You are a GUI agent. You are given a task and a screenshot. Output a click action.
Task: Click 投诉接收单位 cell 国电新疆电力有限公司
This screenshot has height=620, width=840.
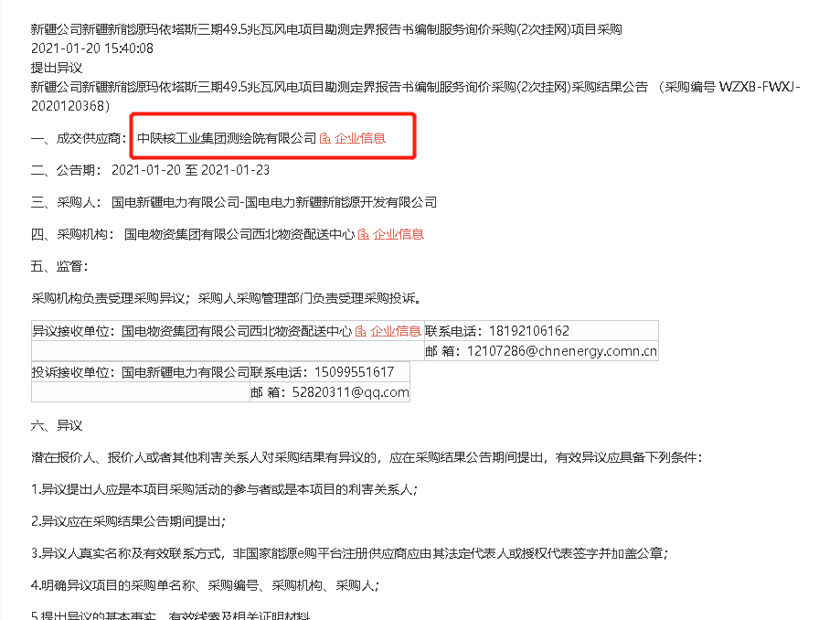pos(186,372)
